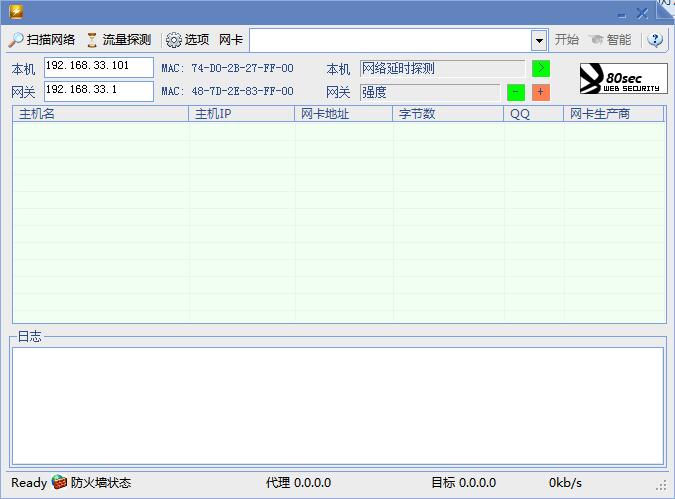Open 选项 options gear icon
This screenshot has width=675, height=499.
187,40
